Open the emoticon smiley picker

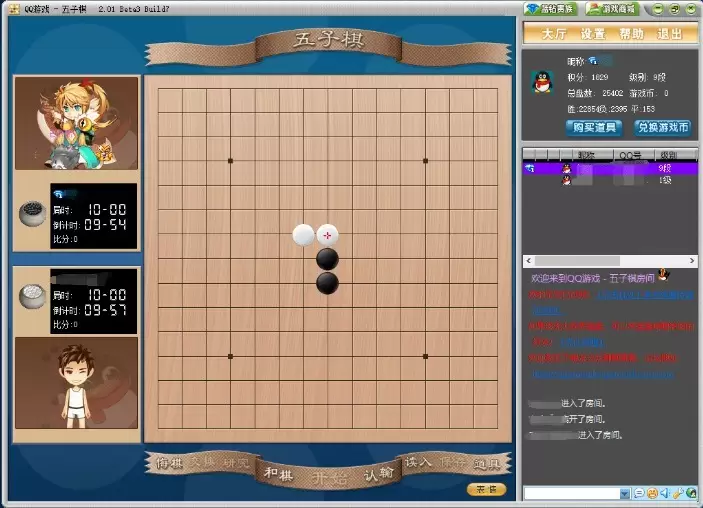coord(652,494)
